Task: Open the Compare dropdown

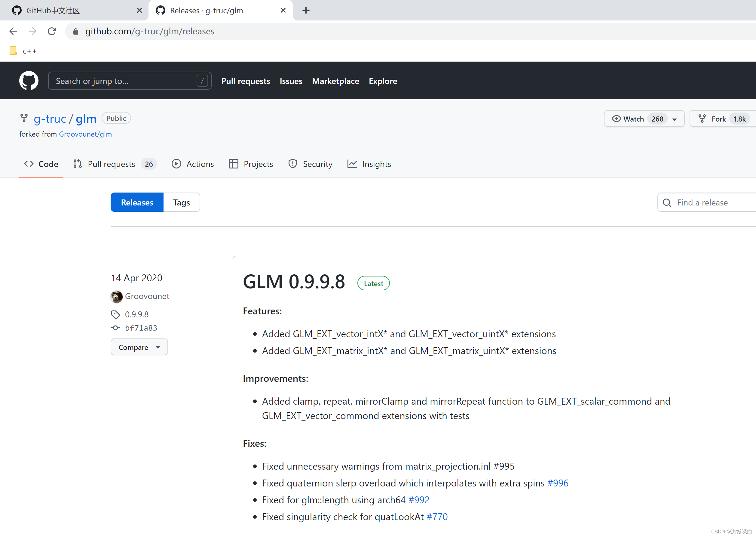Action: [139, 347]
